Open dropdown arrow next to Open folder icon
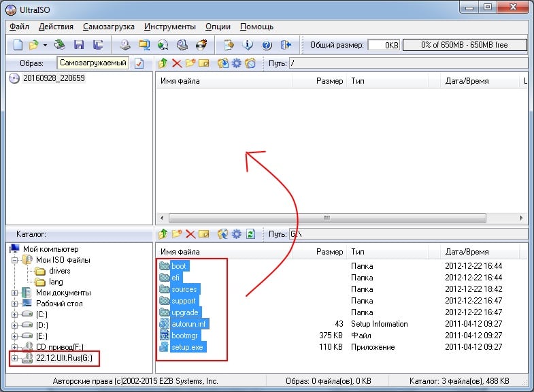This screenshot has height=392, width=534. [x=45, y=45]
